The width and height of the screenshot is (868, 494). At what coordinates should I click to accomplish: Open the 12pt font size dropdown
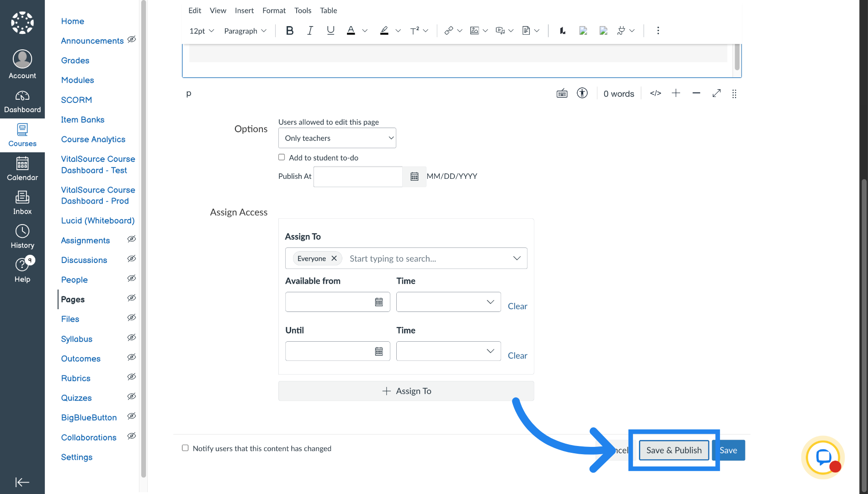[202, 31]
